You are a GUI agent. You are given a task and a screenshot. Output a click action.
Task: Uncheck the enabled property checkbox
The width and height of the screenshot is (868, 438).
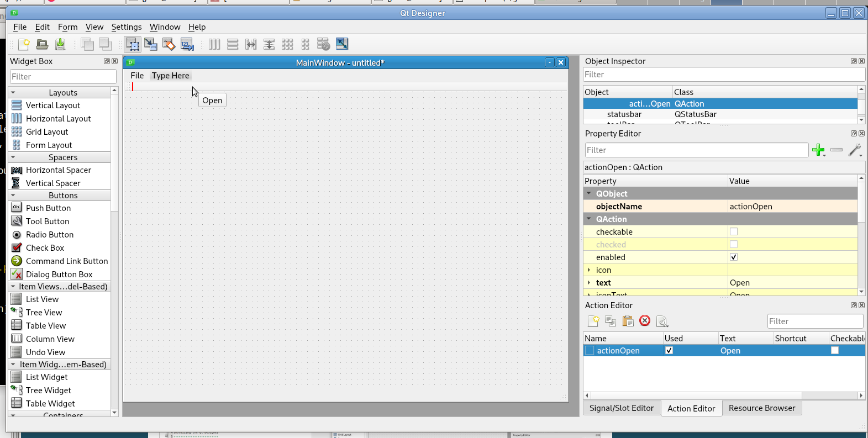pos(734,257)
